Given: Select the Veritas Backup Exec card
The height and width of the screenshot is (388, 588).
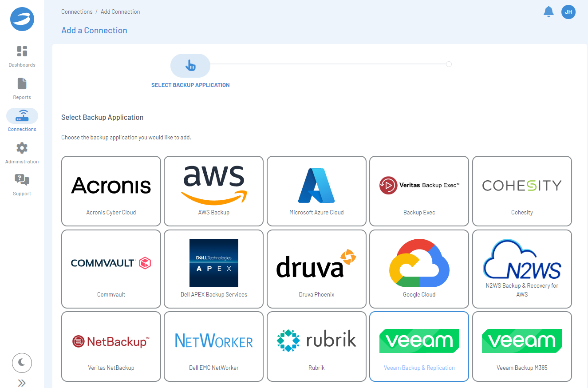Looking at the screenshot, I should [x=419, y=191].
